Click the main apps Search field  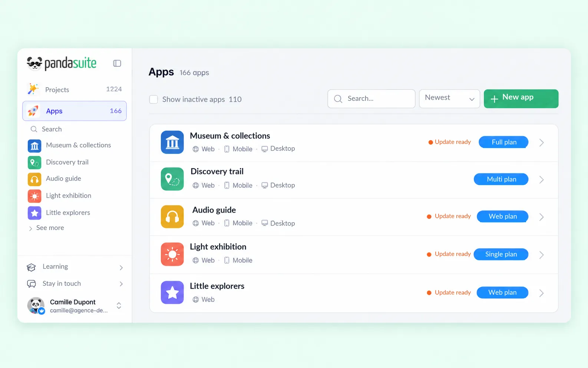(x=371, y=99)
